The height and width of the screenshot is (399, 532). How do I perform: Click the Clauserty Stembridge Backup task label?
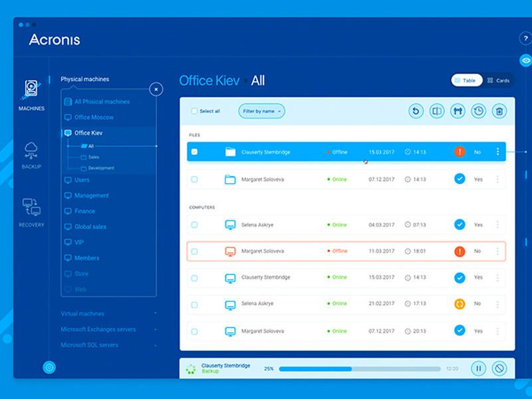point(225,368)
